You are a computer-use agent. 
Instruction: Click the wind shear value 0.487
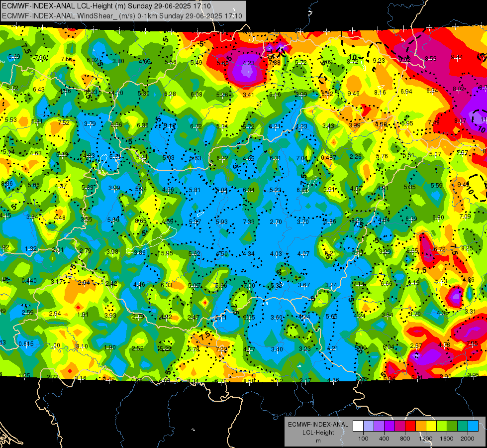[329, 158]
